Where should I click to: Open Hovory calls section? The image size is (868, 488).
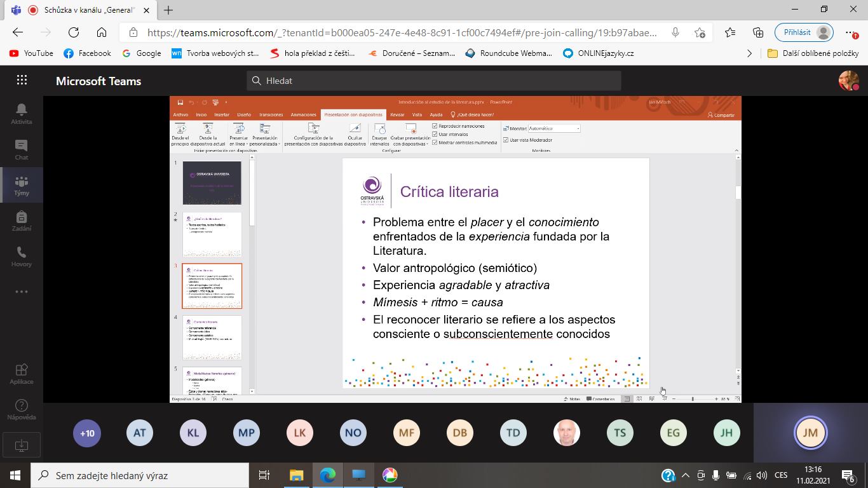[22, 256]
